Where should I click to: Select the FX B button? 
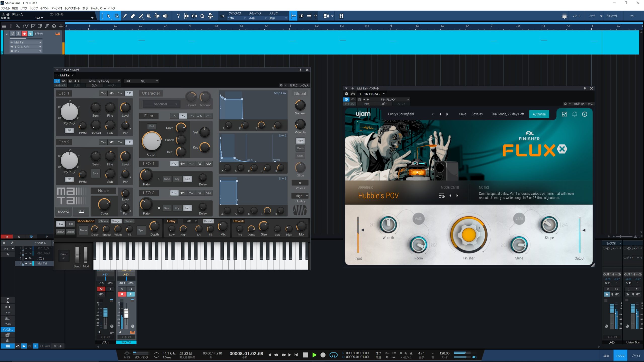coord(70,224)
